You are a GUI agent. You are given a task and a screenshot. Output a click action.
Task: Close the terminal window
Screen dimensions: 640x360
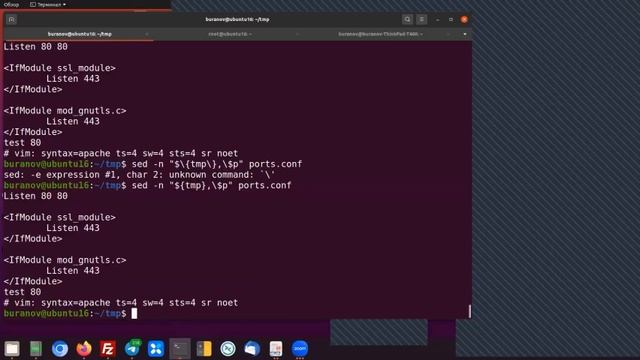[464, 19]
